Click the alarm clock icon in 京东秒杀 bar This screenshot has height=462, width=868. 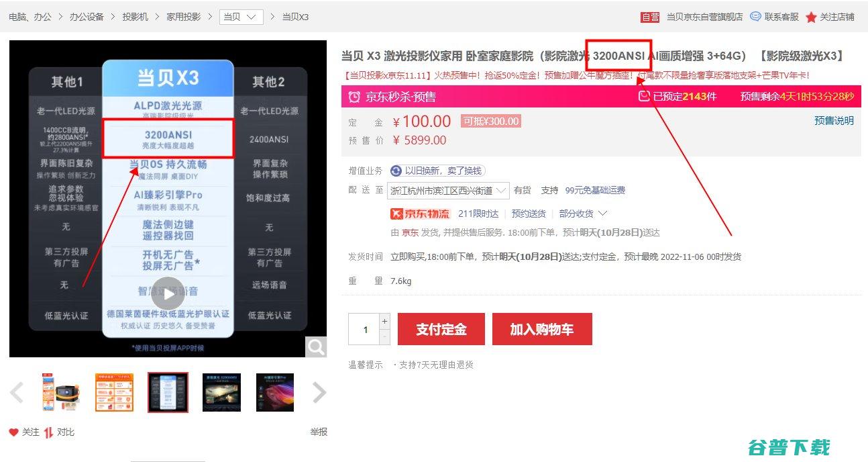pos(354,97)
